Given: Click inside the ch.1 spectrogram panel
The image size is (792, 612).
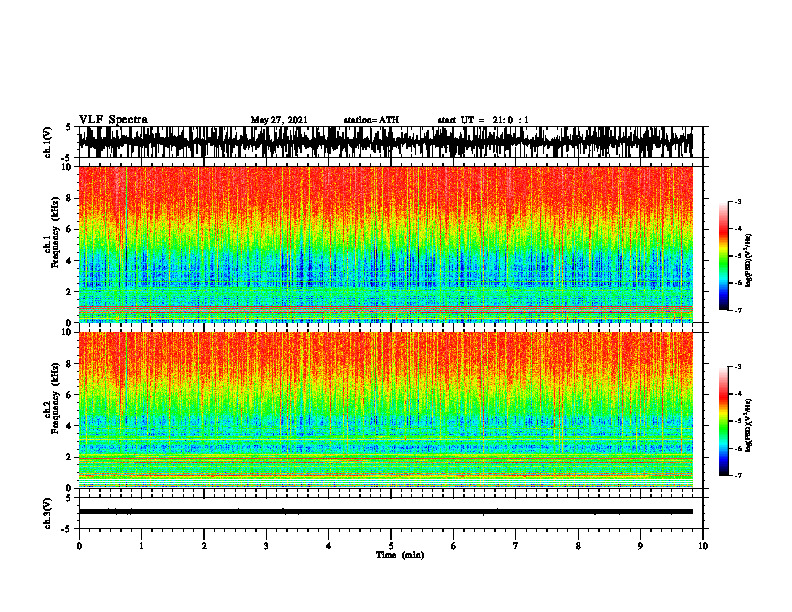Looking at the screenshot, I should (x=386, y=244).
